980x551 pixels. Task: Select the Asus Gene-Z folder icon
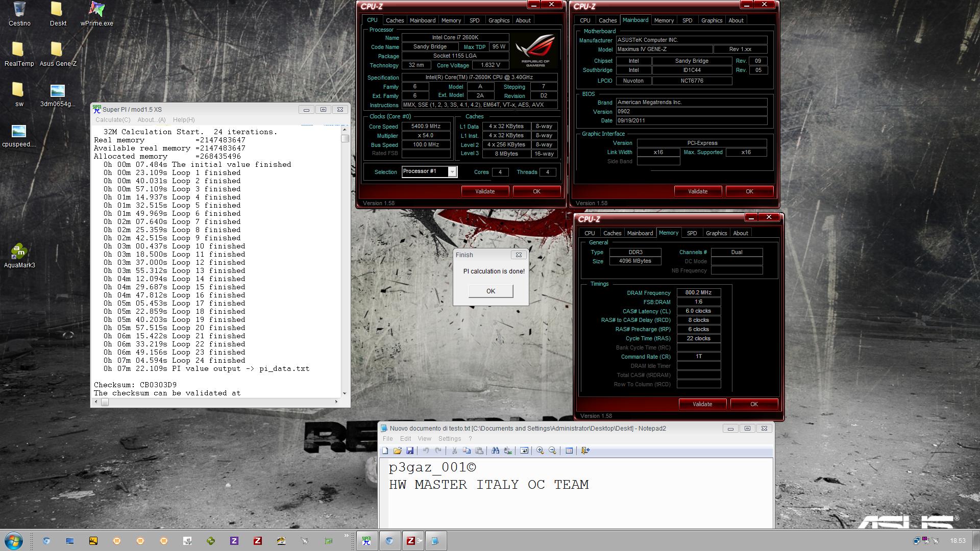tap(58, 54)
